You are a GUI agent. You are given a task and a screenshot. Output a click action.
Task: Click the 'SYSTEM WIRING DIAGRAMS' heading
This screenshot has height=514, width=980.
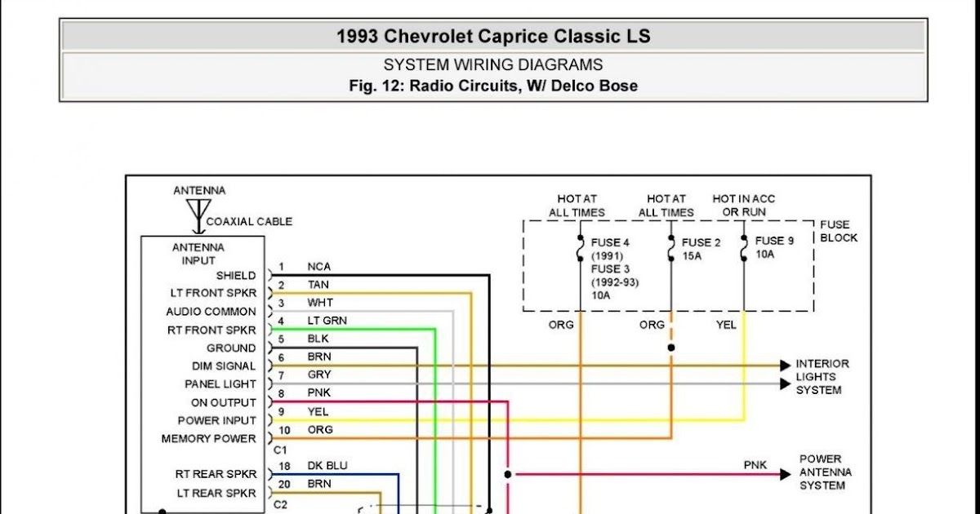point(493,65)
